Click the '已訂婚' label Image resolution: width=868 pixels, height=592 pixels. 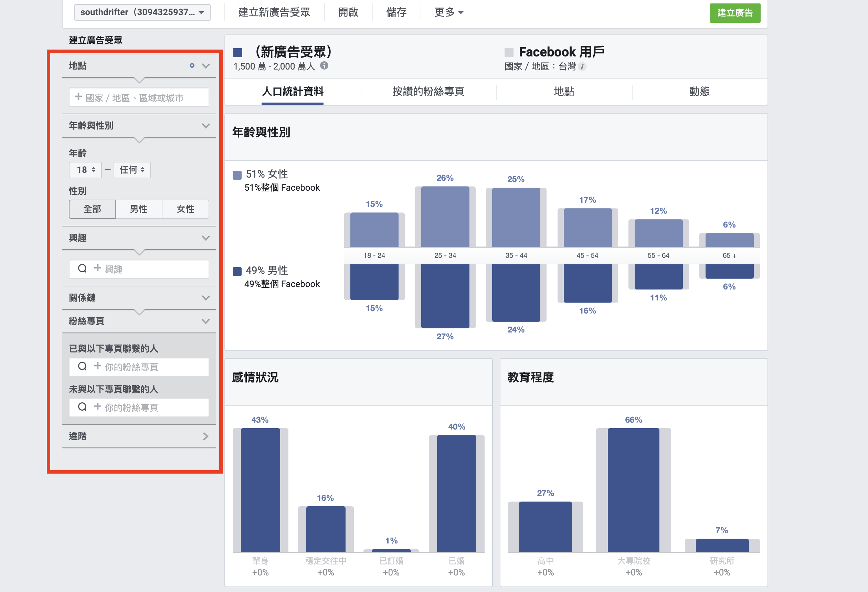[391, 561]
